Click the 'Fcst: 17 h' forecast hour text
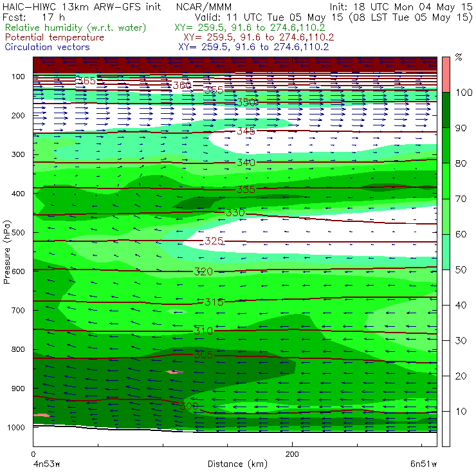Viewport: 476px width, 476px height. click(x=33, y=17)
